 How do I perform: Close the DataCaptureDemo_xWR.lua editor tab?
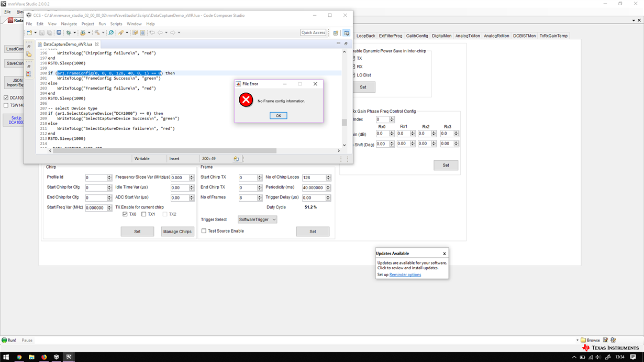point(97,45)
